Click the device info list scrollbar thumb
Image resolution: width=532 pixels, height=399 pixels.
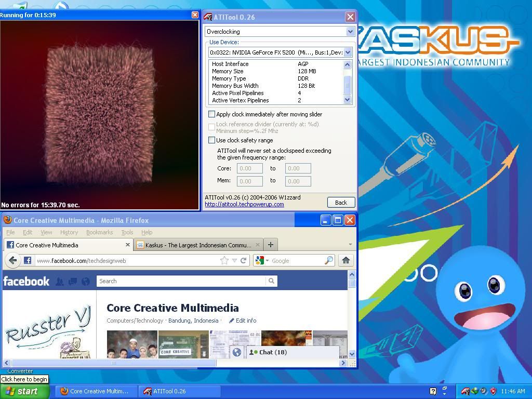(347, 84)
